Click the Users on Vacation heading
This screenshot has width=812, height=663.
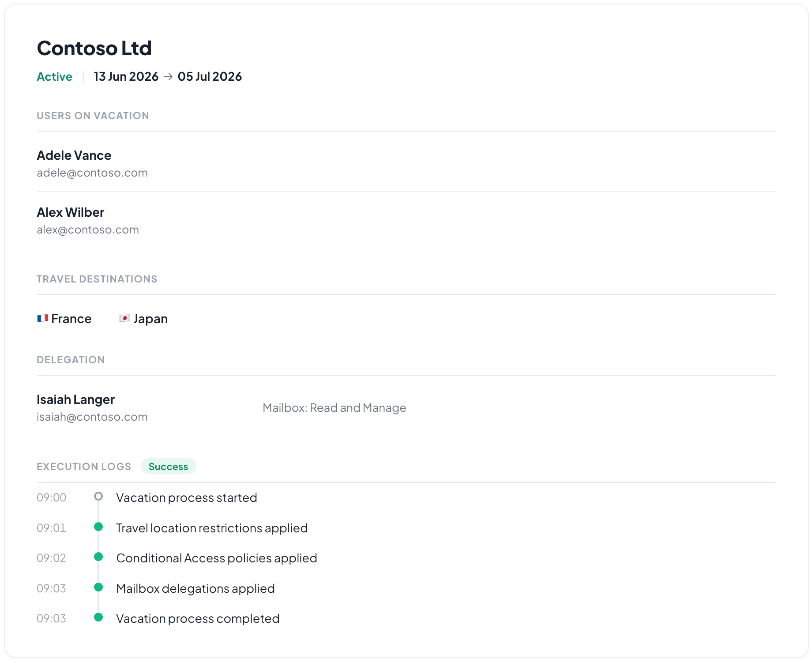pos(93,116)
